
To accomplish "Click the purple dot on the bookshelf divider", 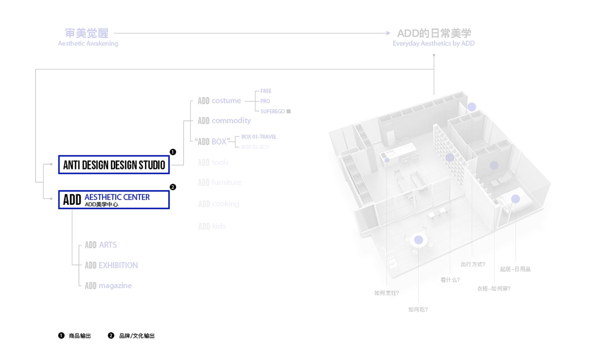I will tap(450, 157).
